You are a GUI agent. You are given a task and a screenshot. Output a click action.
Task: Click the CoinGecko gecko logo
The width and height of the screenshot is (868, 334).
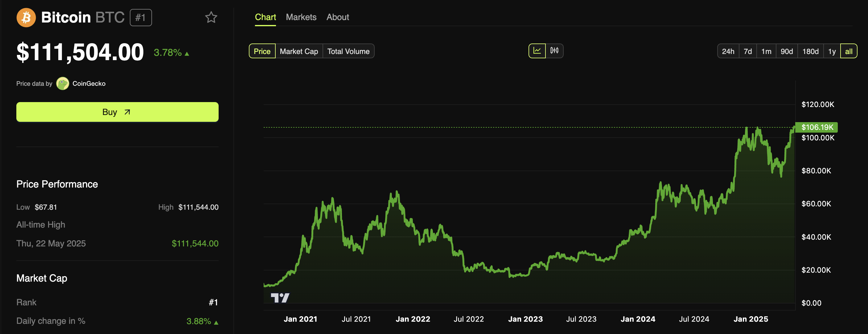[63, 84]
